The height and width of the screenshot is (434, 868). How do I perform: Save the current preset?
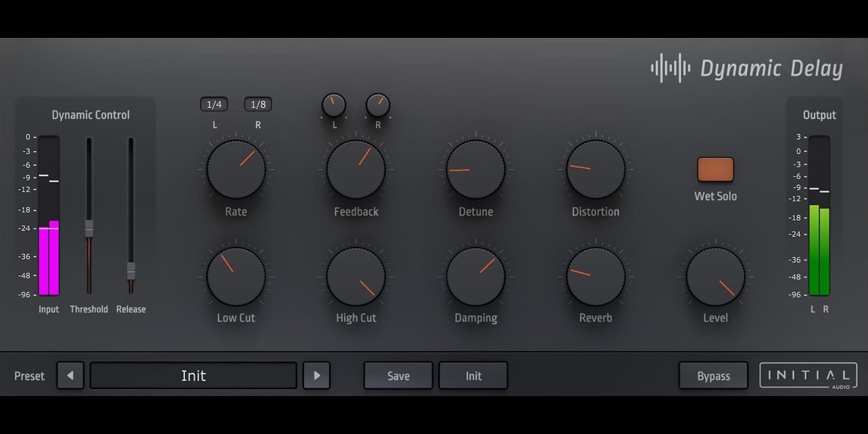[x=398, y=375]
